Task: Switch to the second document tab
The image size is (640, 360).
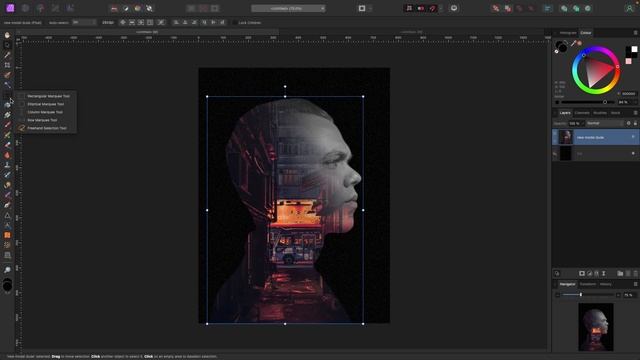Action: [x=411, y=32]
